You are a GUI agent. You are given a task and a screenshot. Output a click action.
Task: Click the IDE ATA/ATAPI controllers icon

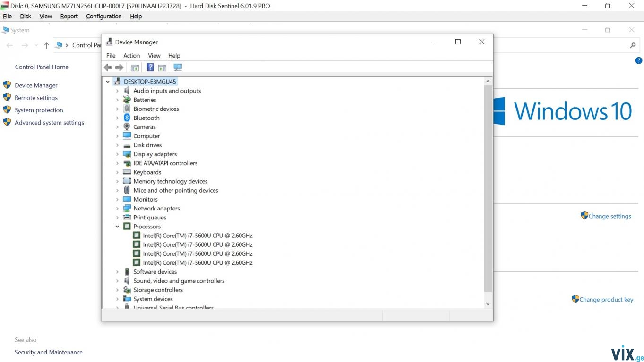[127, 163]
